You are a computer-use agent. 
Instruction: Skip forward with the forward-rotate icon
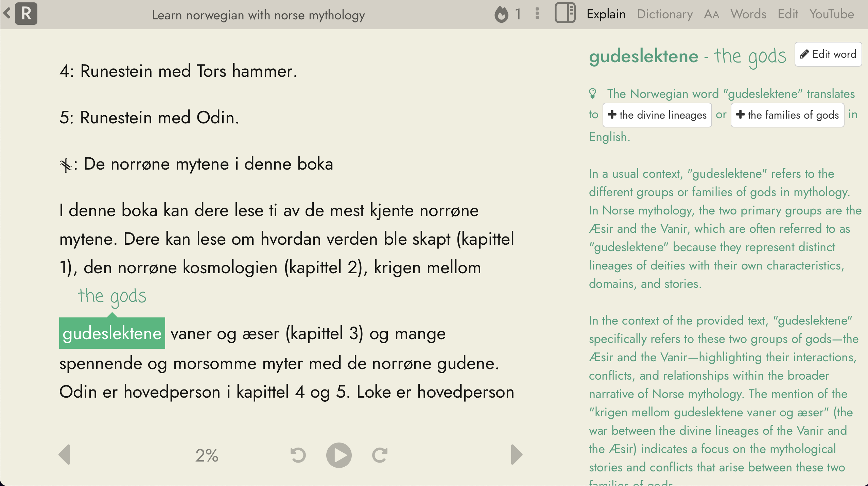click(x=380, y=455)
